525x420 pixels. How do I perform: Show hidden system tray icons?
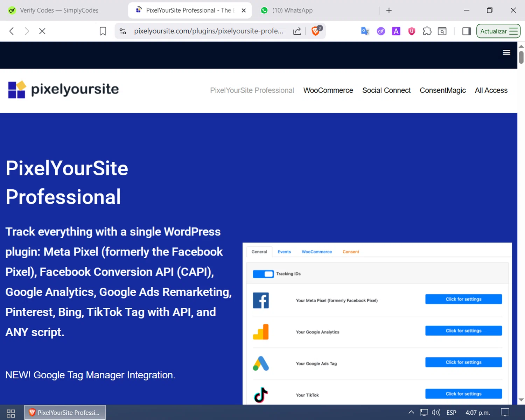coord(411,413)
